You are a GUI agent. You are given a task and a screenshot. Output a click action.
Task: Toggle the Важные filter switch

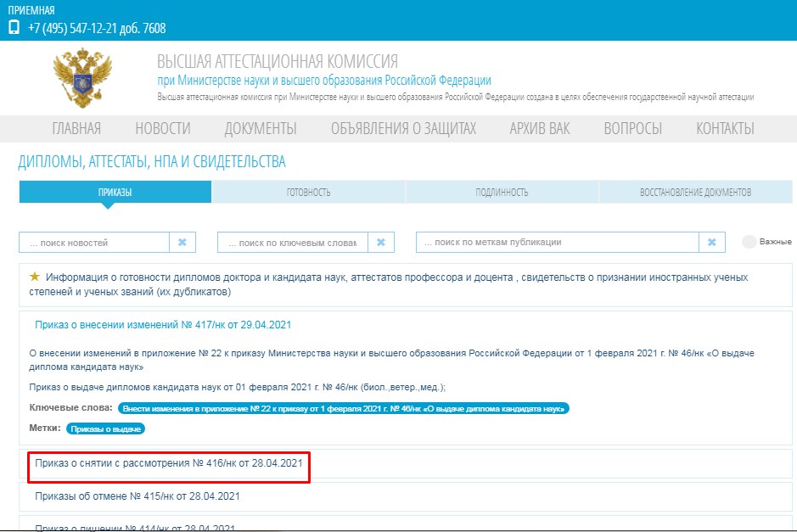coord(749,242)
